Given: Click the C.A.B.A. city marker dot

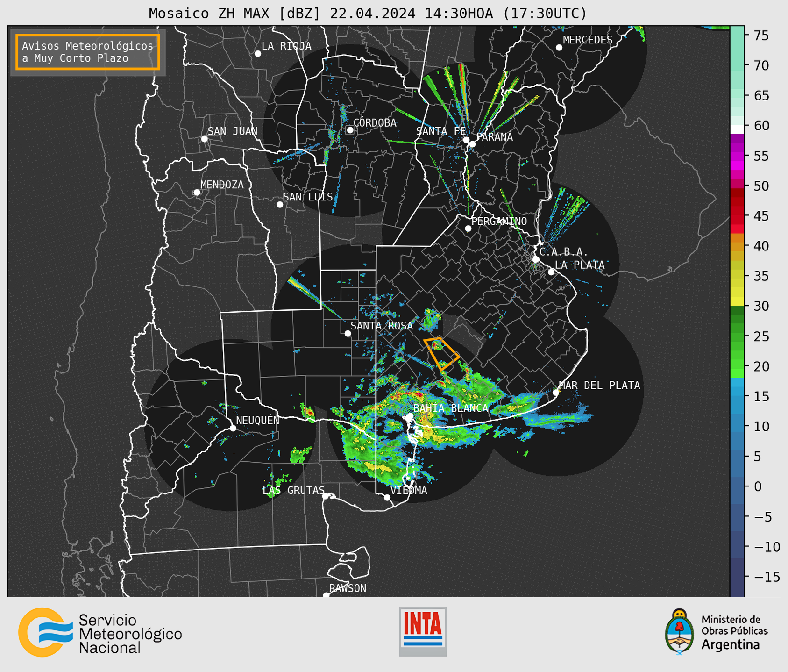Looking at the screenshot, I should (x=536, y=259).
